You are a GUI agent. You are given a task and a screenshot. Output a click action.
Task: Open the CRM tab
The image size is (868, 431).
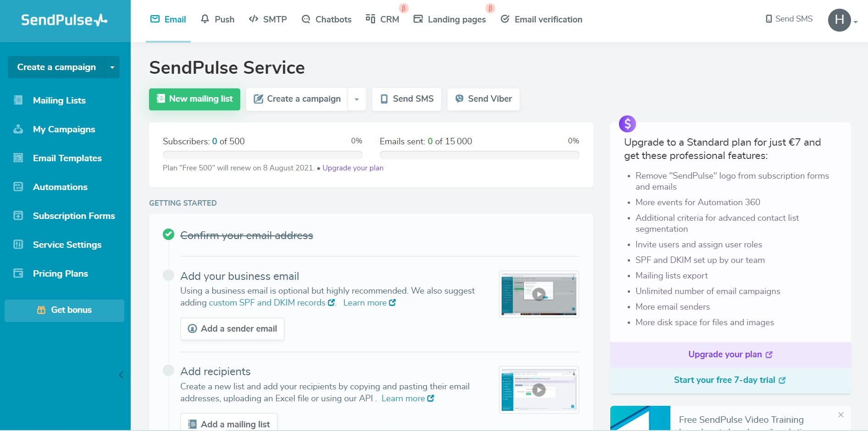[382, 19]
